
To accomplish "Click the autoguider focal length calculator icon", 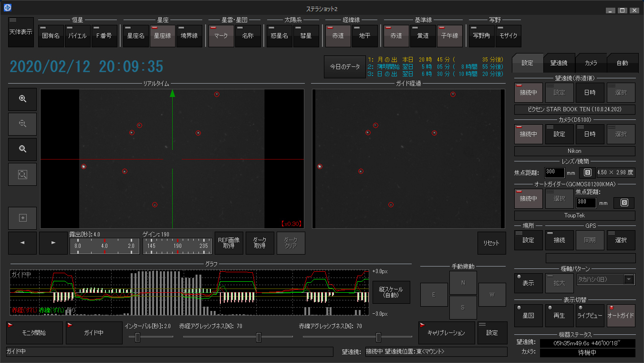I will click(x=624, y=203).
